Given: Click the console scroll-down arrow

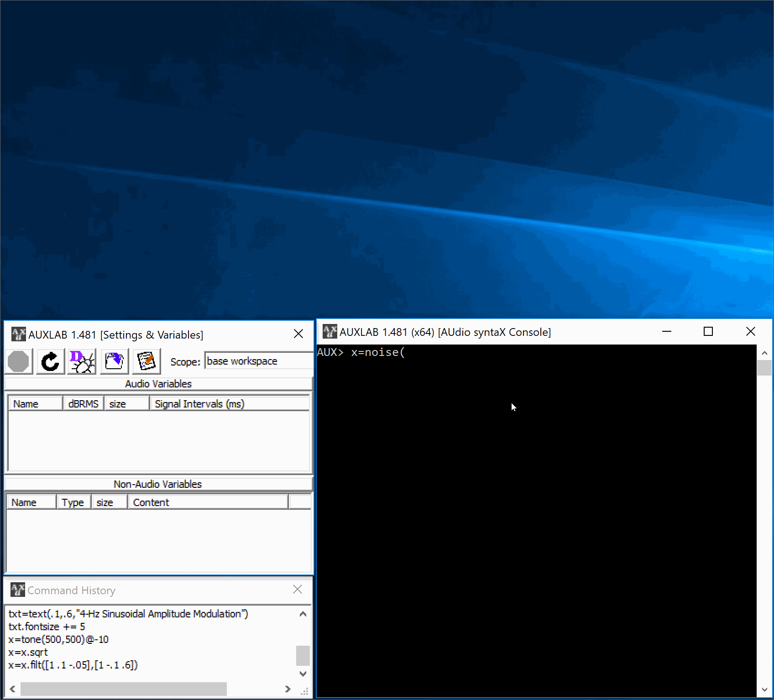Looking at the screenshot, I should [x=764, y=690].
